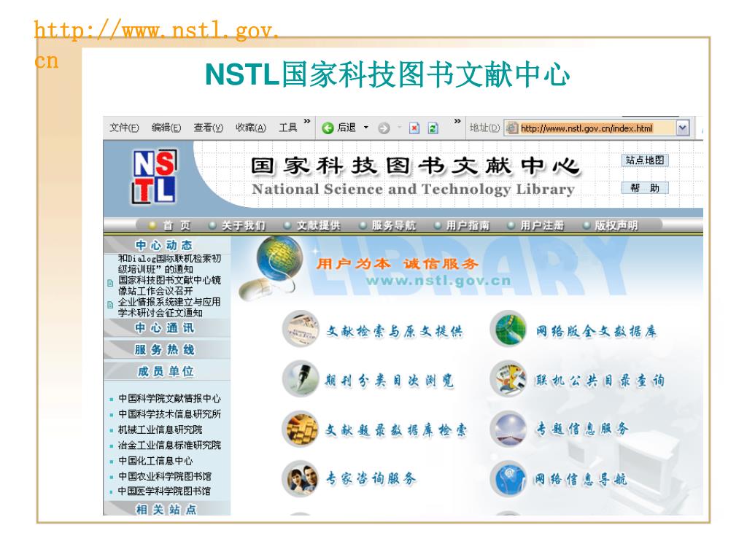
Task: Click the slide link http://www.nstl.gov.cn
Action: coord(156,44)
